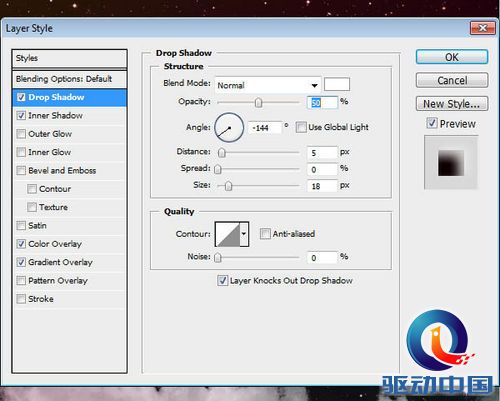
Task: Click the Angle value field
Action: [265, 128]
